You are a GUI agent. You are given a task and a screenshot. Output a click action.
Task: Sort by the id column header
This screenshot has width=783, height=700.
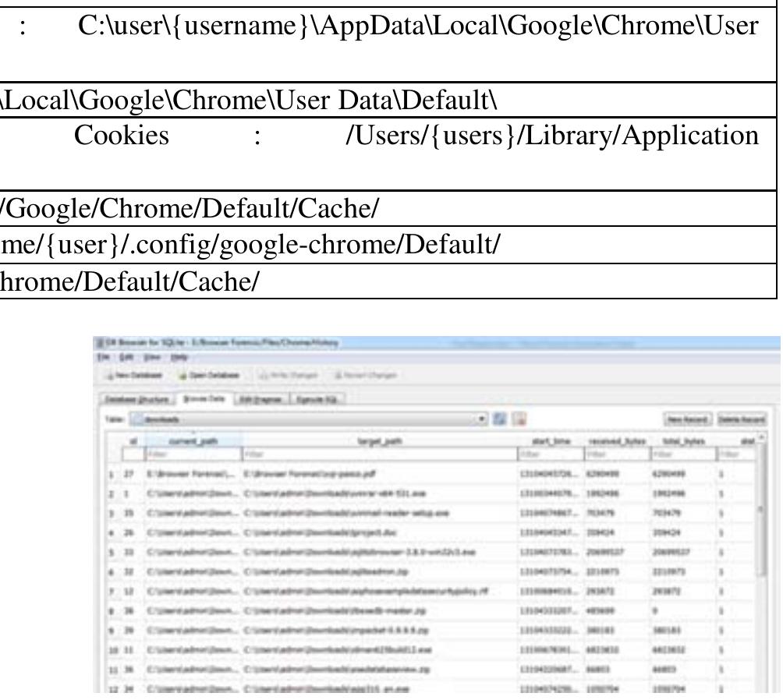pyautogui.click(x=133, y=441)
